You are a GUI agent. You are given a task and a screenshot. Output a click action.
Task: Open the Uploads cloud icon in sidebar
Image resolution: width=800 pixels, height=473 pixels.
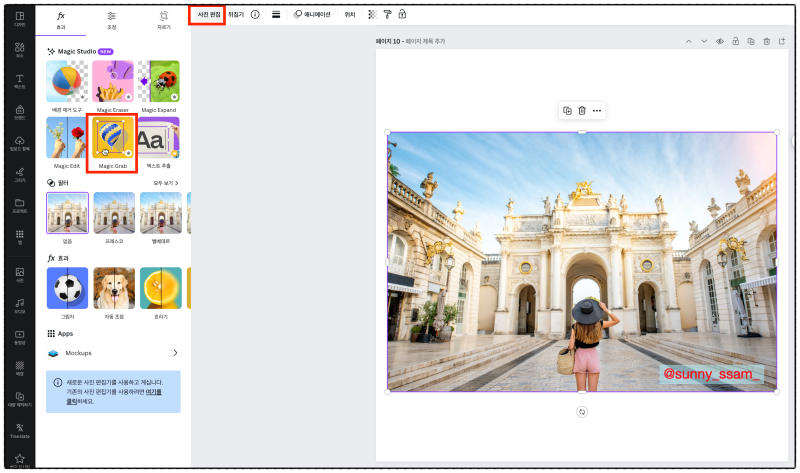click(19, 143)
